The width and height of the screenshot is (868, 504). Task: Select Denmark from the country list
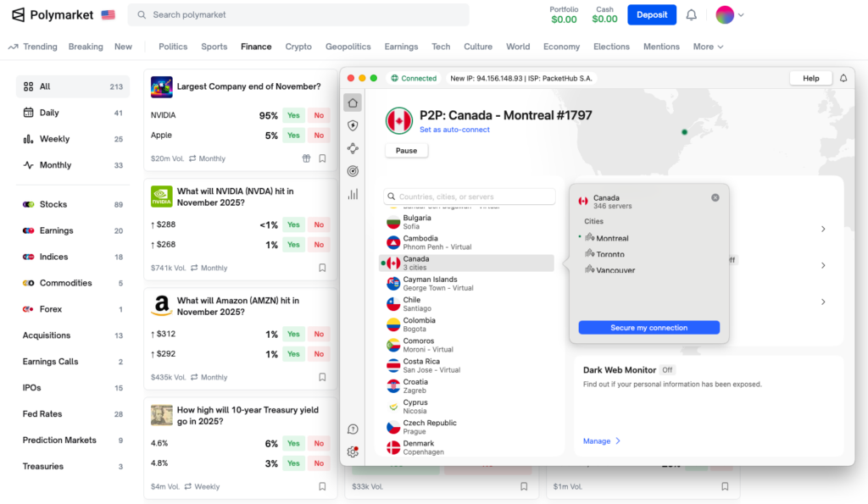(x=466, y=447)
